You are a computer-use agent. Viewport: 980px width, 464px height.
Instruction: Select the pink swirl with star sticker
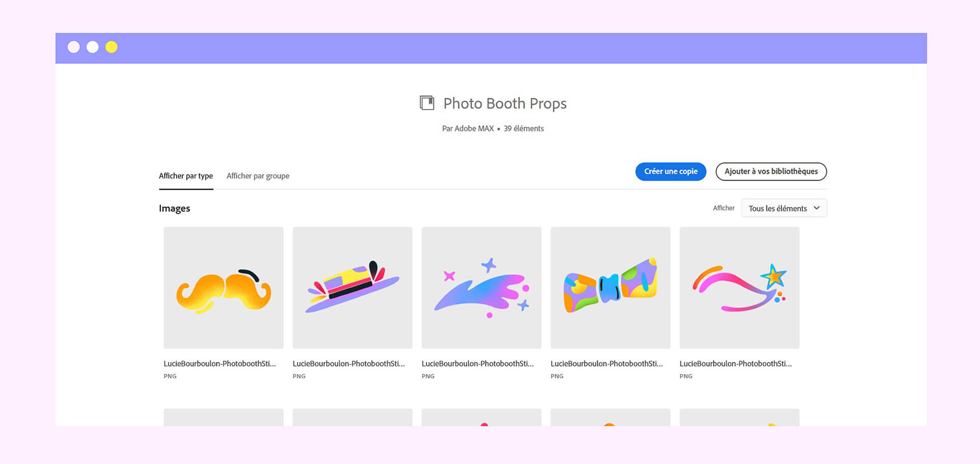click(x=739, y=288)
